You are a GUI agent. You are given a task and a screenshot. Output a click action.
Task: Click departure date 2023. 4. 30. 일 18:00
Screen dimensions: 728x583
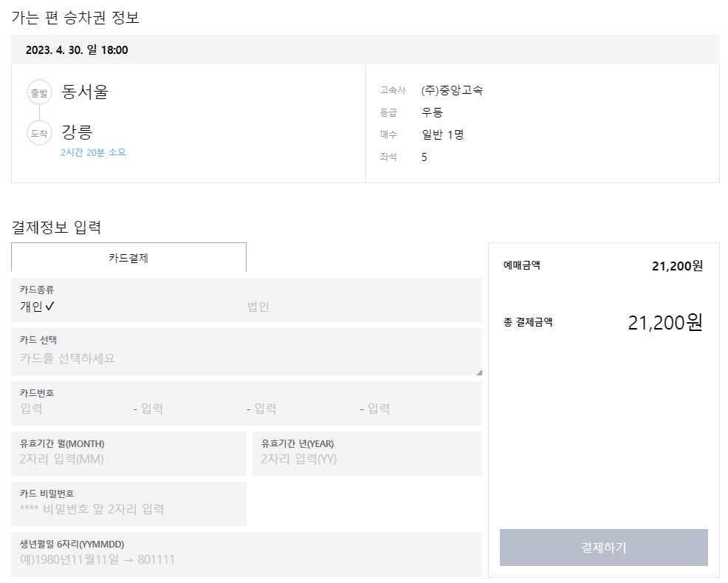click(x=77, y=50)
